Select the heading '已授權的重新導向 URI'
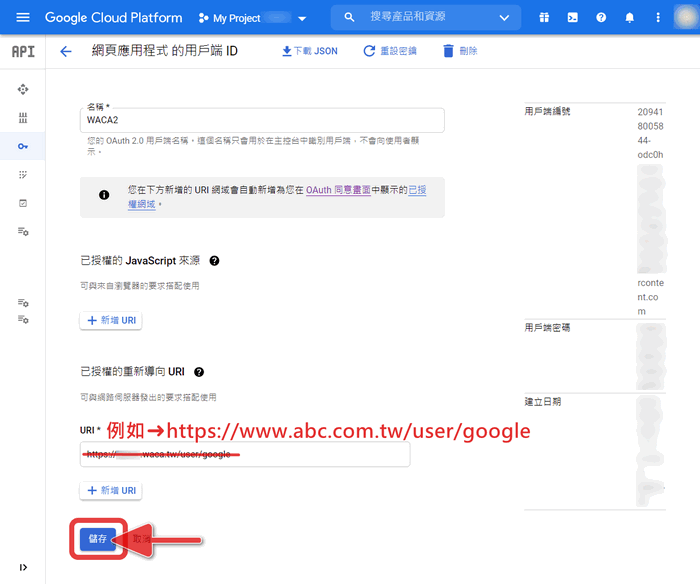The width and height of the screenshot is (700, 584). click(132, 371)
